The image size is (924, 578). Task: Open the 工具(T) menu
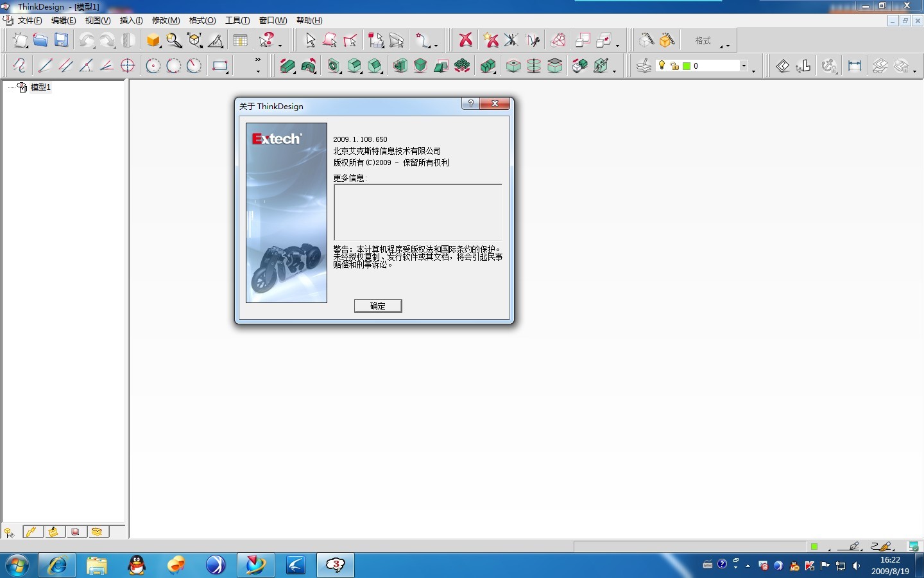(237, 21)
